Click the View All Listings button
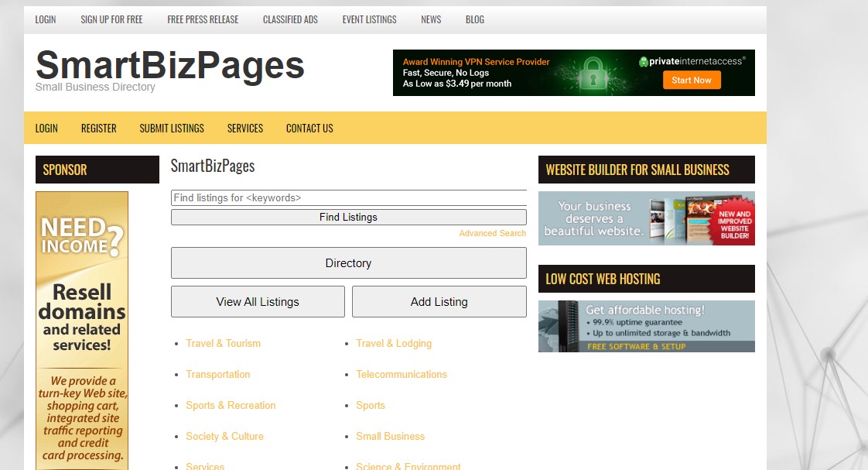This screenshot has width=868, height=470. (x=258, y=302)
